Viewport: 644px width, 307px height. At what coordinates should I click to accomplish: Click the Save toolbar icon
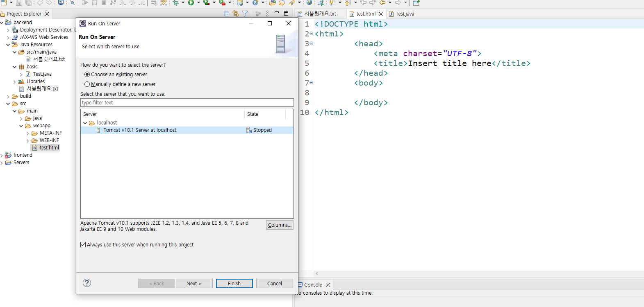coord(19,2)
